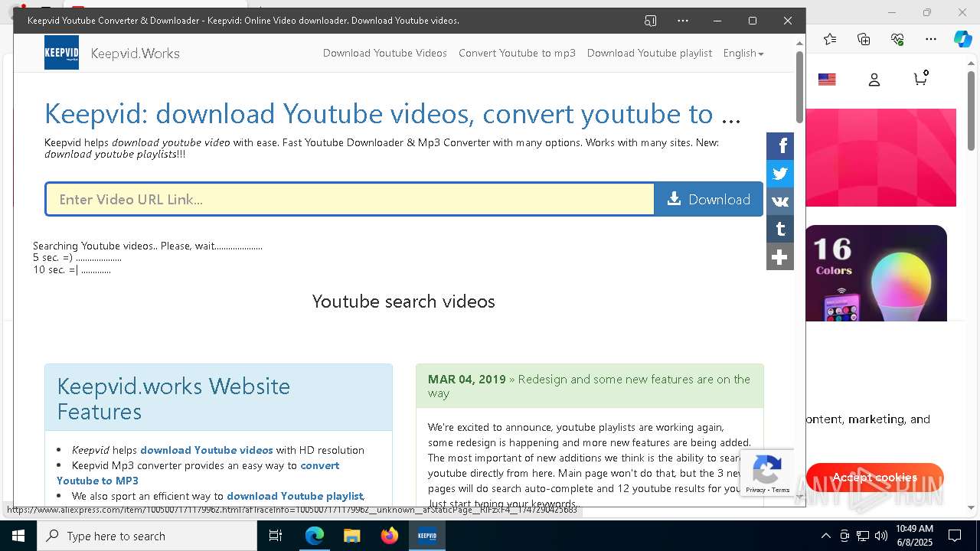Open volume control in system tray
The height and width of the screenshot is (551, 980).
[881, 536]
